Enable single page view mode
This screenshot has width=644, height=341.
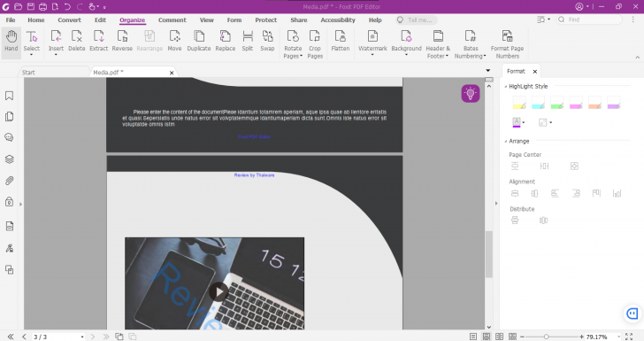pyautogui.click(x=473, y=337)
